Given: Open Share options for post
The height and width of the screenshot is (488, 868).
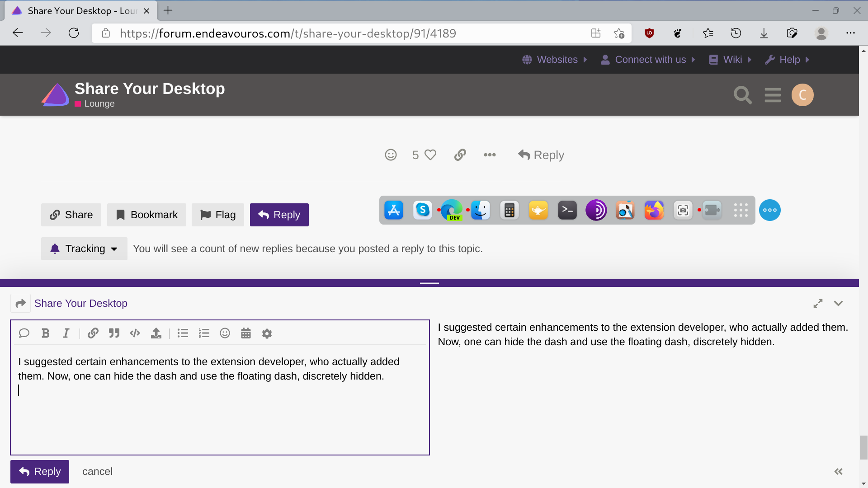Looking at the screenshot, I should click(71, 215).
